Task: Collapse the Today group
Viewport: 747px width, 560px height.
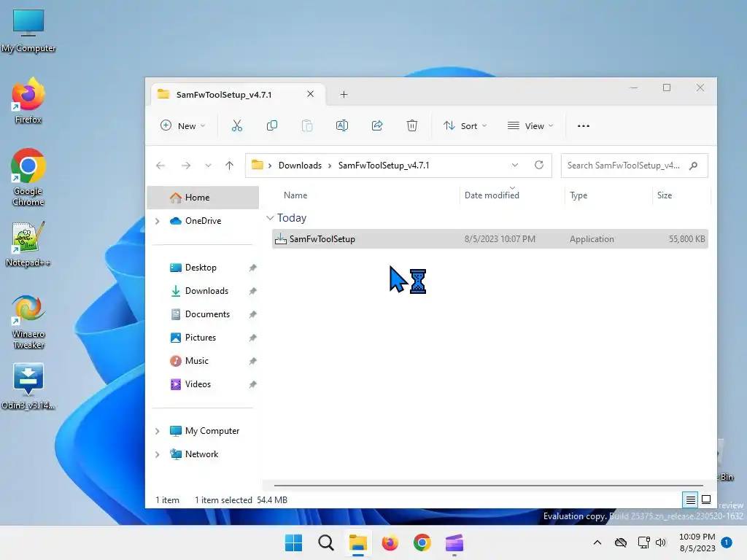Action: coord(270,218)
